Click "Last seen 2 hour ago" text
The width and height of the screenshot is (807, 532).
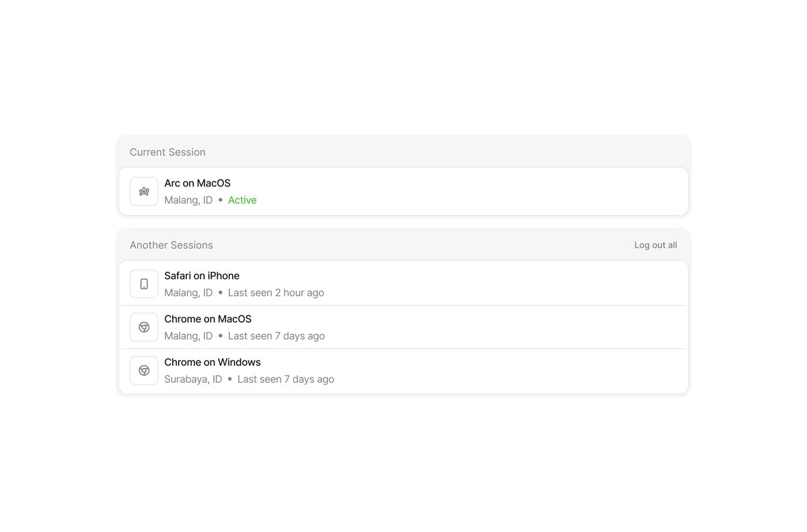tap(276, 293)
